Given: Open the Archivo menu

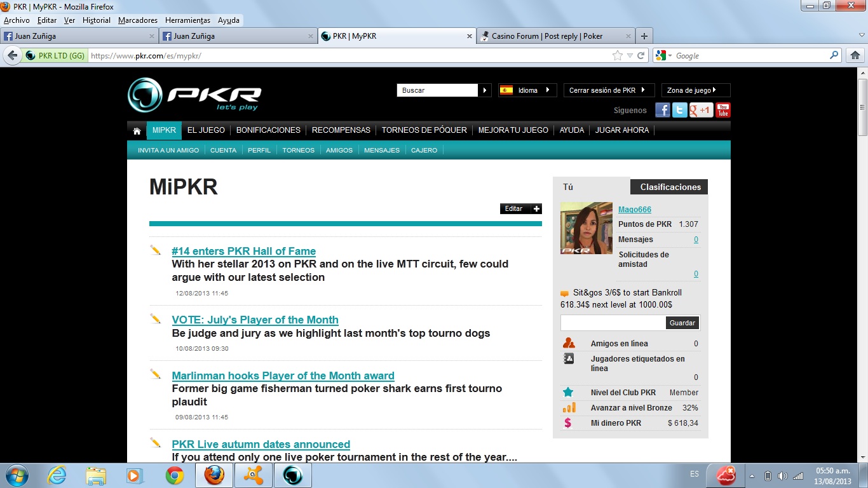Looking at the screenshot, I should click(17, 20).
